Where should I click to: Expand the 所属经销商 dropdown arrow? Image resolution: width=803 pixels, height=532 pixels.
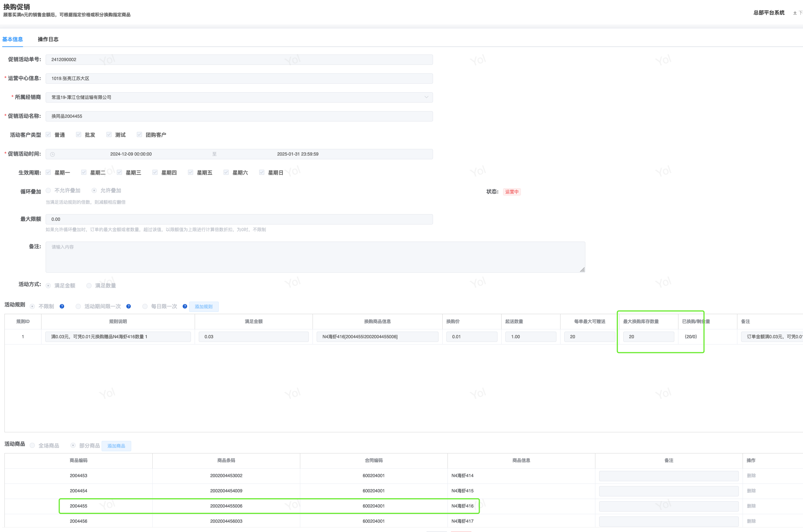(426, 97)
